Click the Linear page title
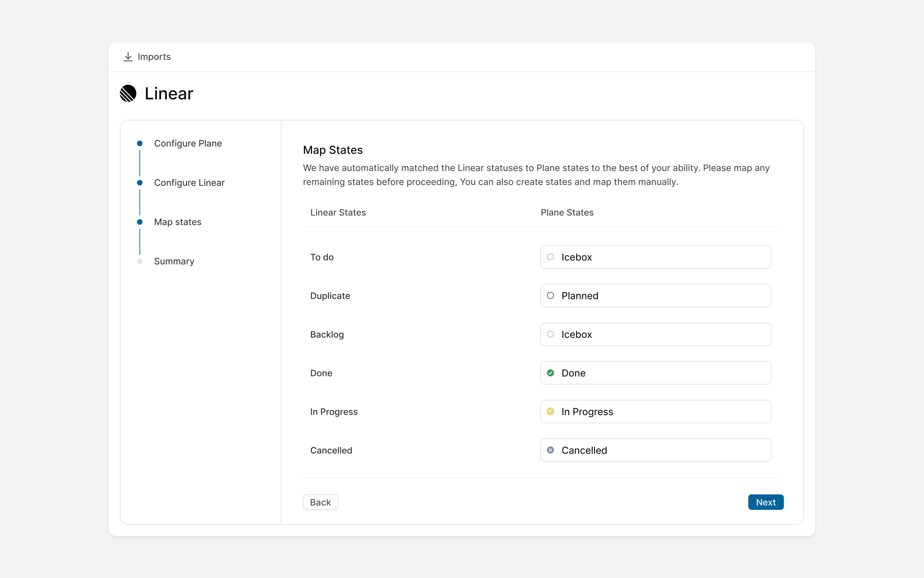 (169, 94)
